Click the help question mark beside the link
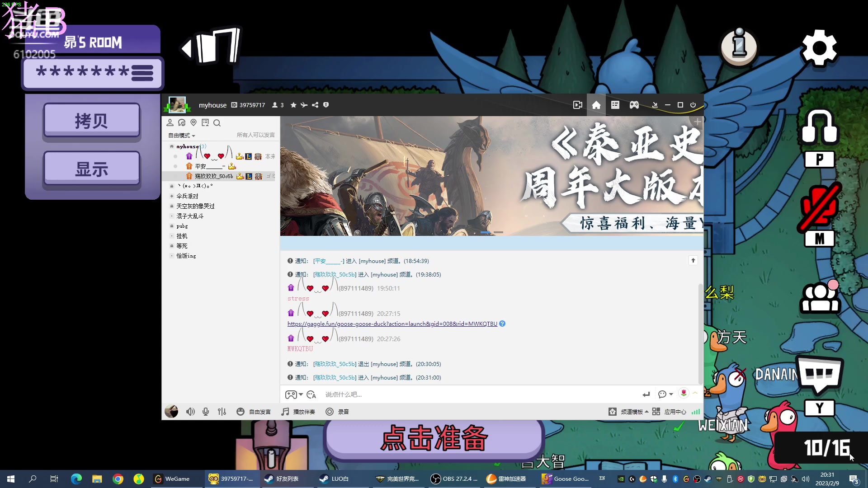This screenshot has width=868, height=488. [502, 324]
